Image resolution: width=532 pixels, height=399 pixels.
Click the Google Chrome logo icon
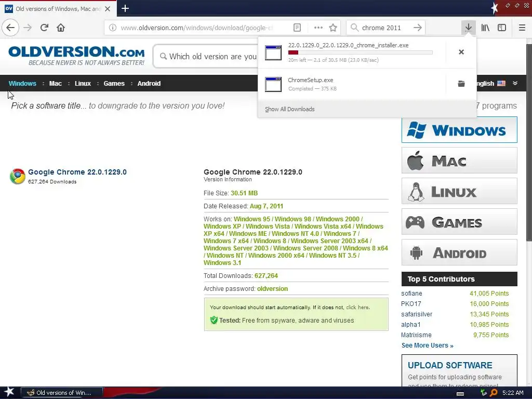17,177
